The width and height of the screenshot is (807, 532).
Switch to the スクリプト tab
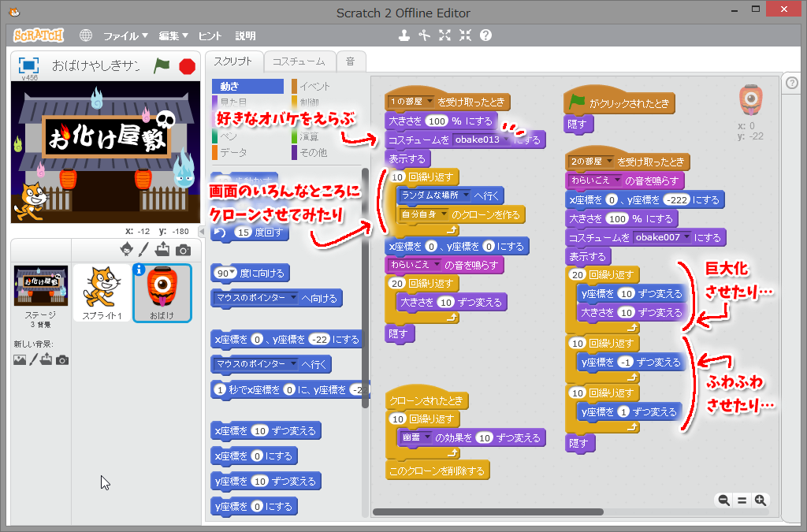tap(233, 61)
